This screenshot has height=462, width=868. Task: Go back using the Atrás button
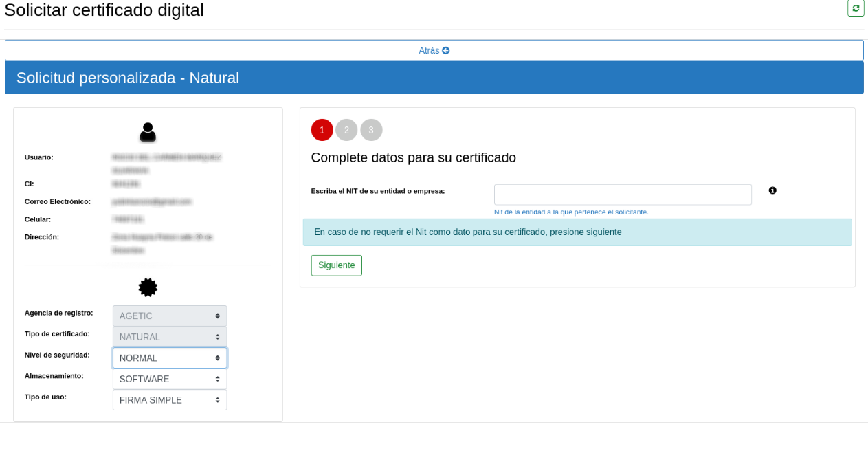click(434, 50)
